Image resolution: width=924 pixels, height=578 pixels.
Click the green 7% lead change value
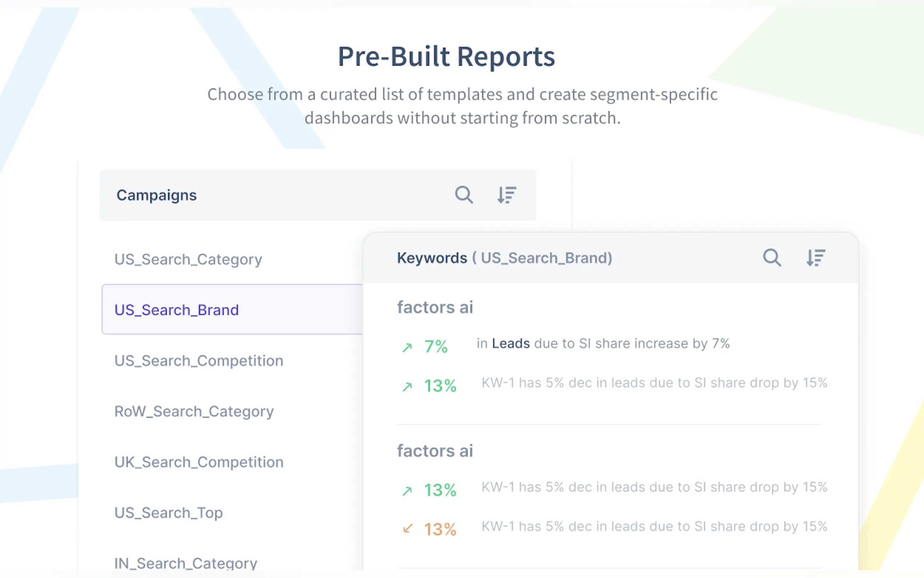click(x=436, y=347)
